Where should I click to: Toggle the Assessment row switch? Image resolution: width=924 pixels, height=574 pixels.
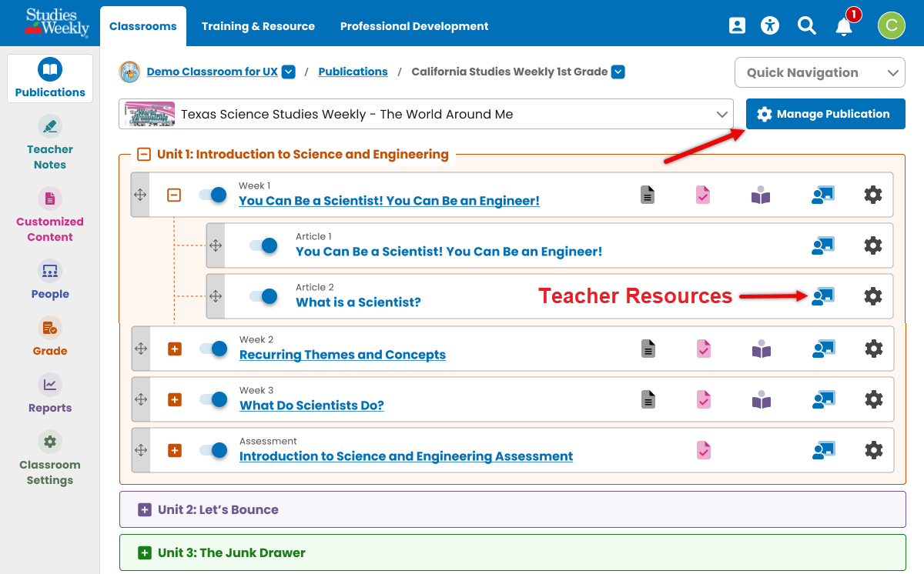coord(213,450)
